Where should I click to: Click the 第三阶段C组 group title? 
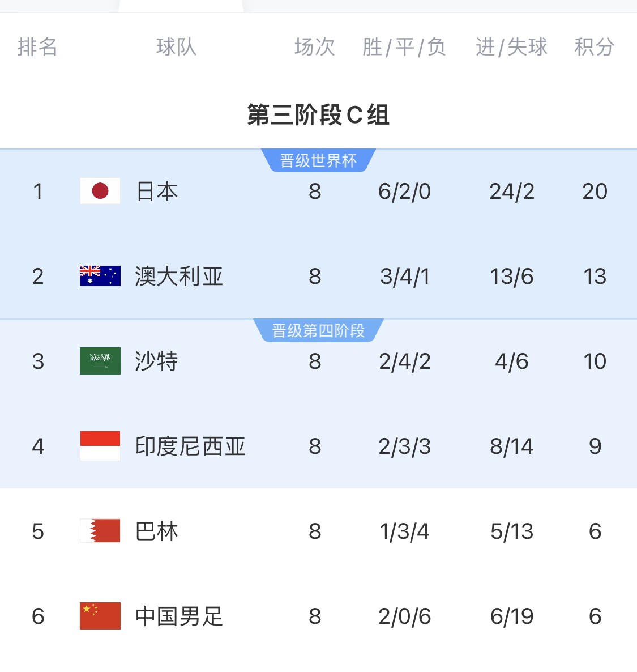point(318,115)
